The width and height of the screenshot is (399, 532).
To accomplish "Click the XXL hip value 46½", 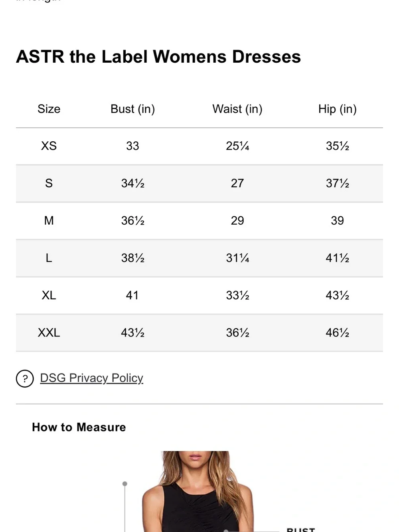I will [337, 333].
